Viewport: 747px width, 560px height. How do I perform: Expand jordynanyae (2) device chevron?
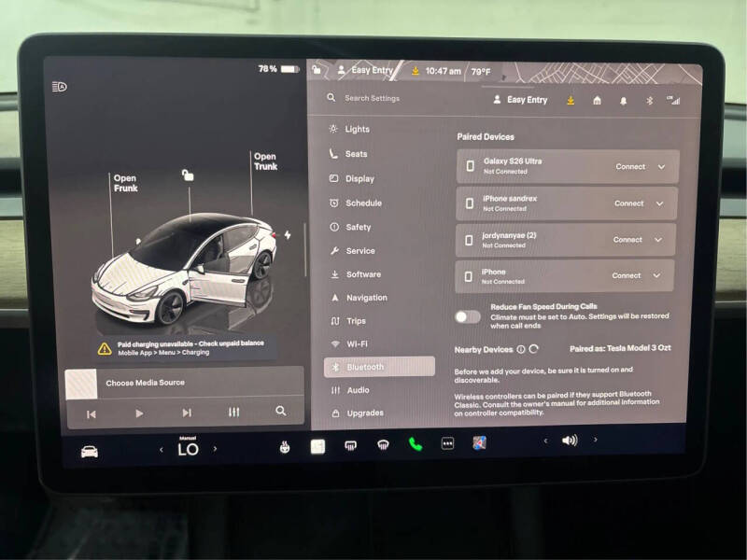658,240
